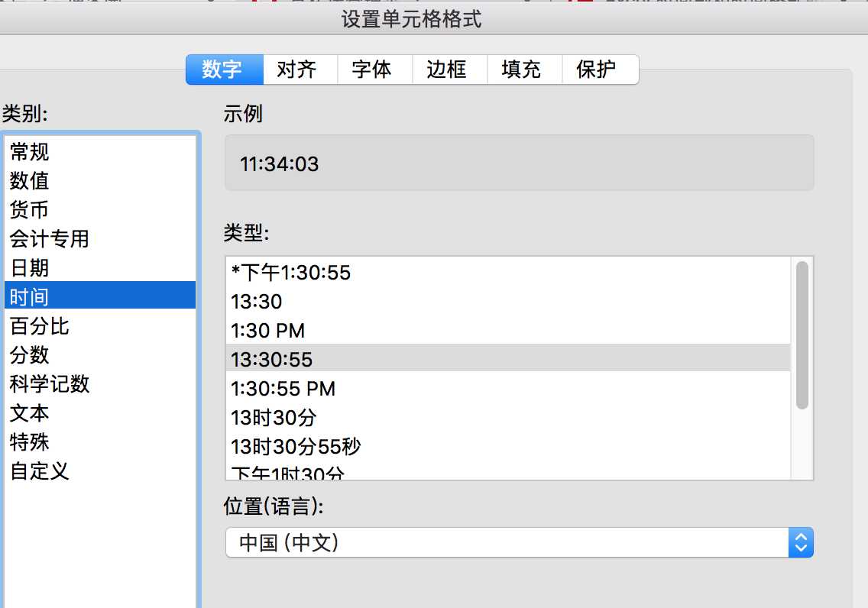The image size is (868, 608).
Task: Pick the 1:30:55 PM time format
Action: [283, 389]
